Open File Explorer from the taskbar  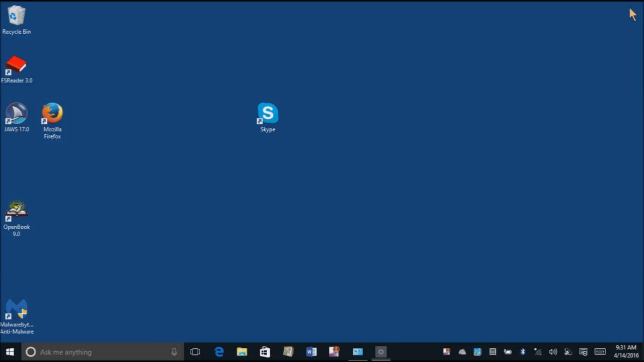click(x=242, y=352)
